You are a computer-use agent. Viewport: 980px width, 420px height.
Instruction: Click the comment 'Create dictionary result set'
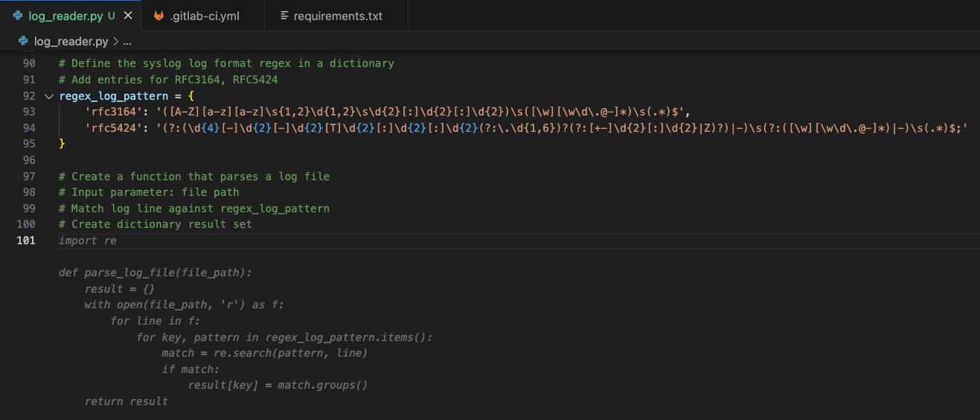[156, 224]
